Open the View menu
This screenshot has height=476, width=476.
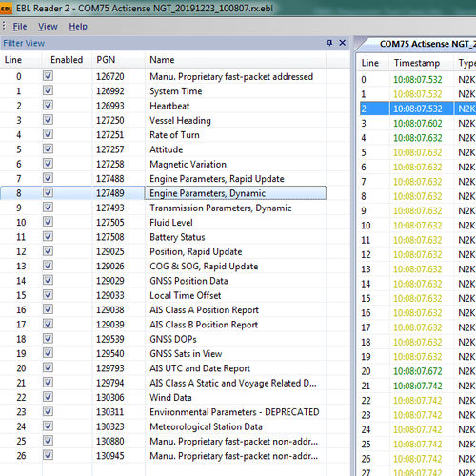48,27
